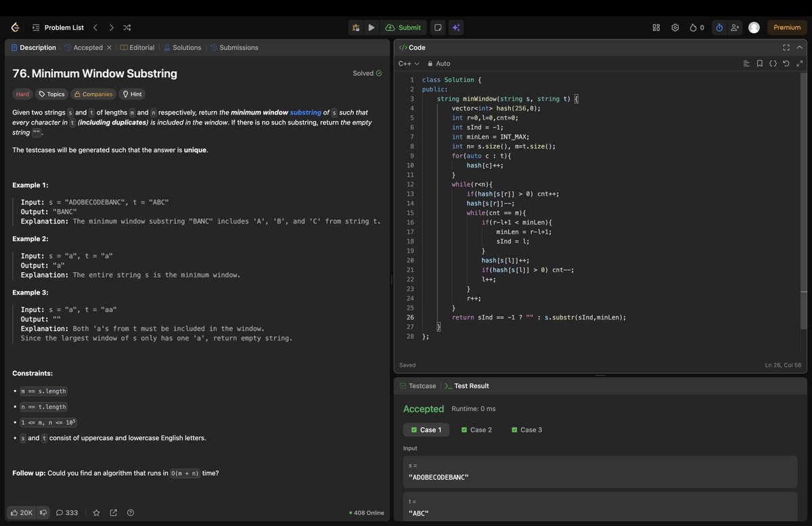Click the Accepted result heading
Image resolution: width=812 pixels, height=526 pixels.
coord(424,409)
